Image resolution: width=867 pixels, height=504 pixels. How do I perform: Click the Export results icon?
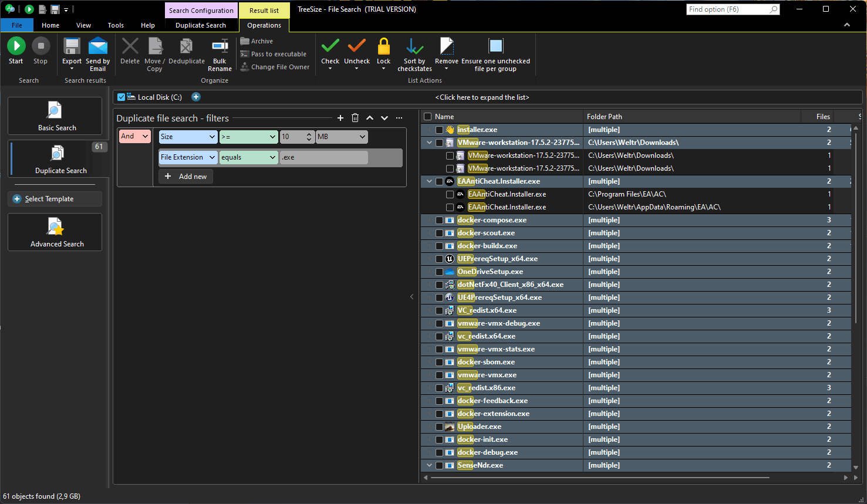click(72, 46)
